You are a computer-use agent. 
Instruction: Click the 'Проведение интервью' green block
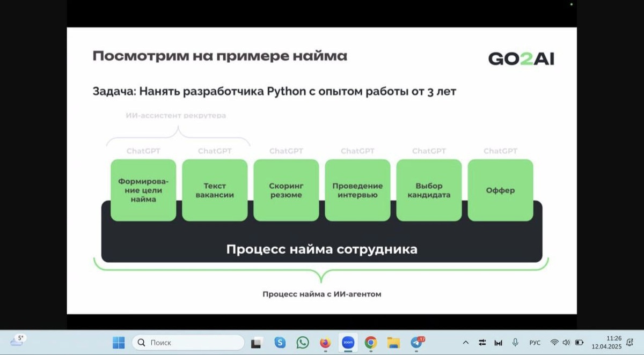[357, 190]
